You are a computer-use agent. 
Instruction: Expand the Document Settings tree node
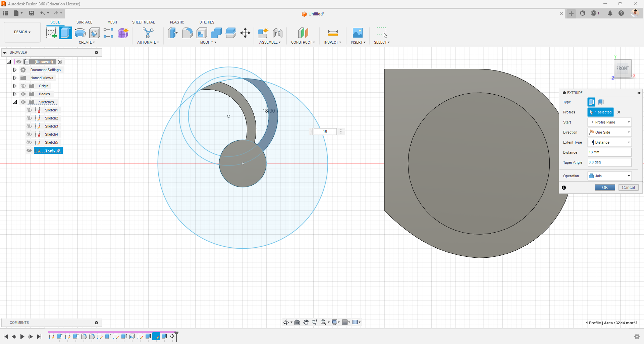15,70
